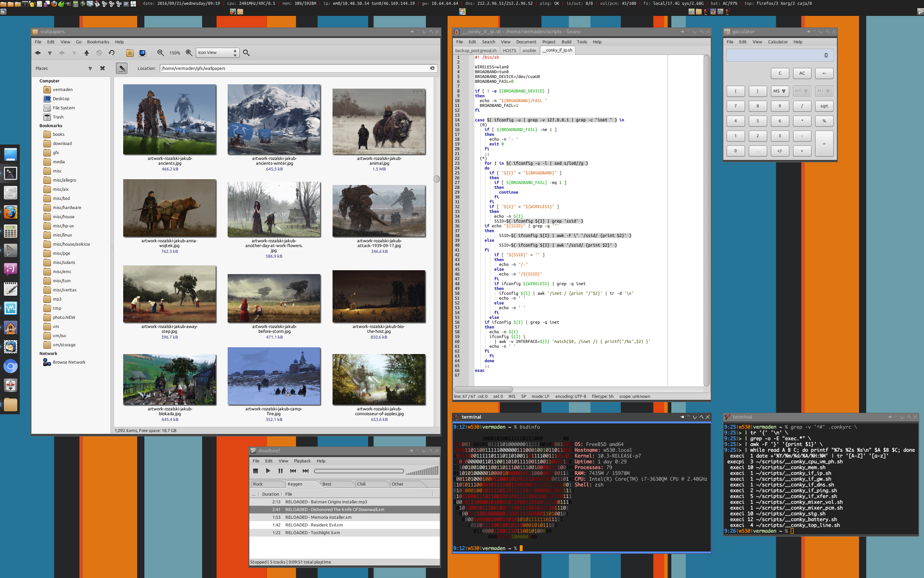Open the Home folder toolbar icon
Viewport: 924px width, 578px height.
(x=130, y=53)
